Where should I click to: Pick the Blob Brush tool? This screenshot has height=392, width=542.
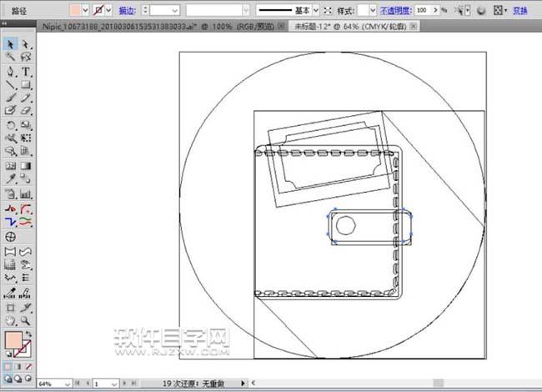tap(10, 110)
